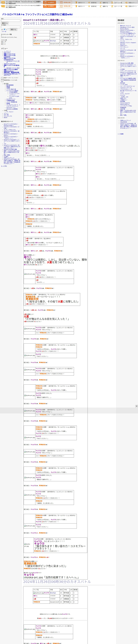Open the タグ一覧 link below tag search
The height and width of the screenshot is (644, 138).
coord(4,31)
